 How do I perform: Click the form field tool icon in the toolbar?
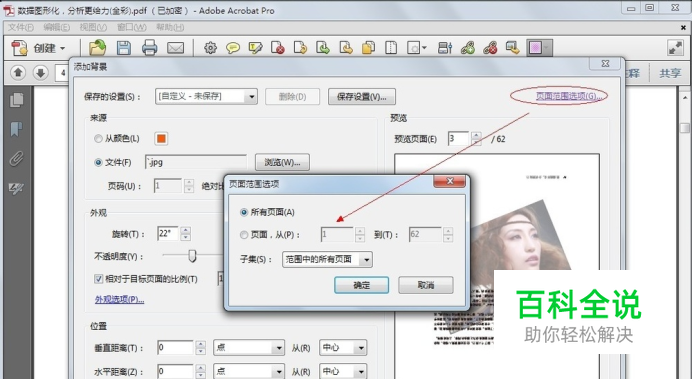tap(414, 48)
